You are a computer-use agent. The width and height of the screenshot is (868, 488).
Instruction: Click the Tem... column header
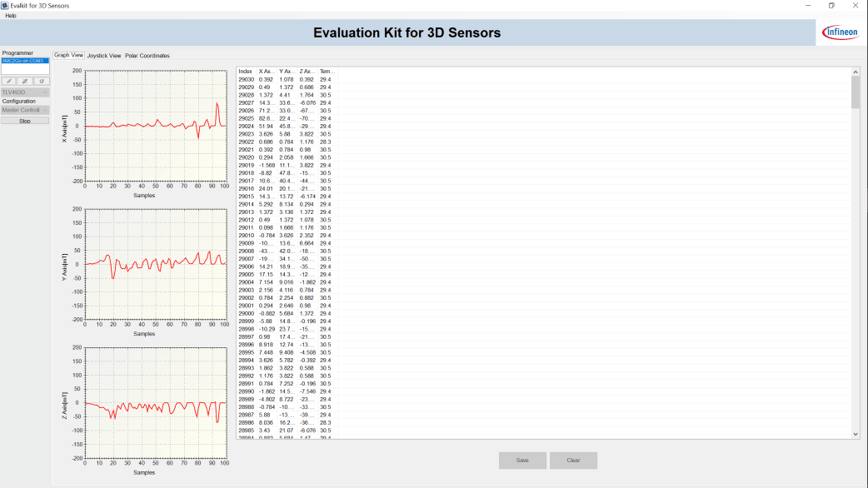[327, 72]
